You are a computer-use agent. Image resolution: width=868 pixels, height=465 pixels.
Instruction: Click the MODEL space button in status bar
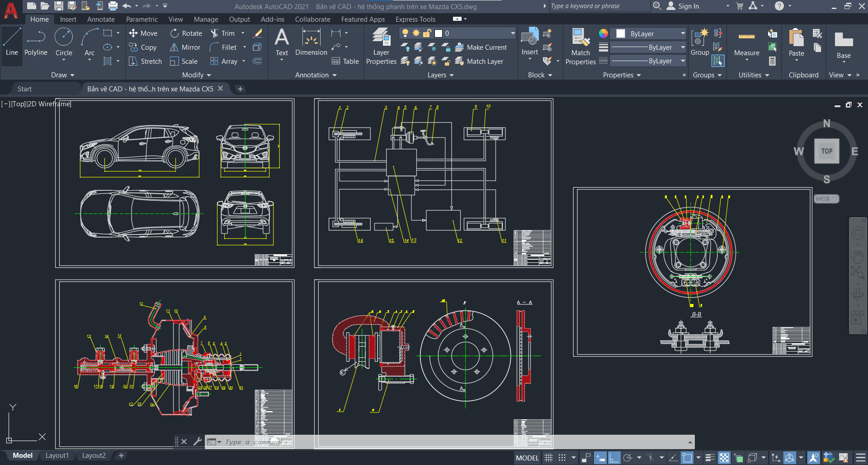(527, 458)
